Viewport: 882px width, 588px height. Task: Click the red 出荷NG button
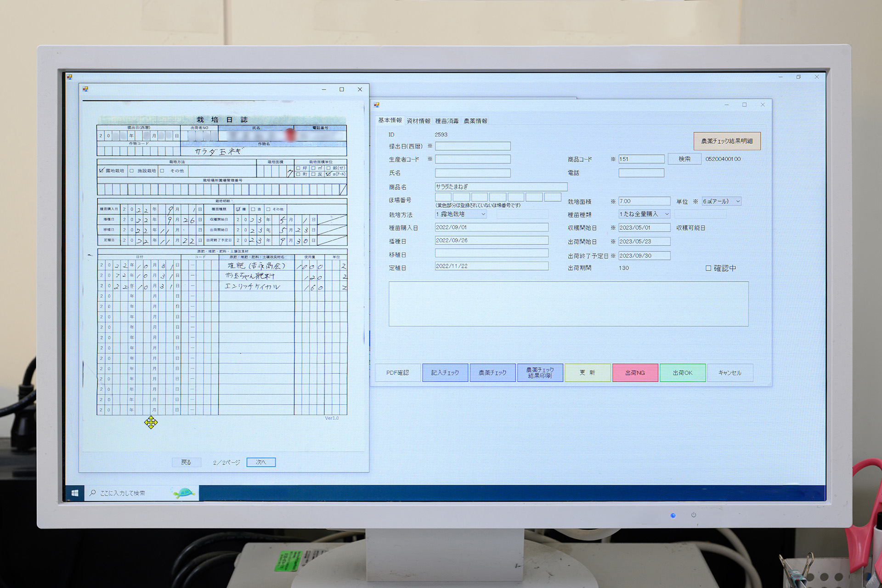pos(635,373)
